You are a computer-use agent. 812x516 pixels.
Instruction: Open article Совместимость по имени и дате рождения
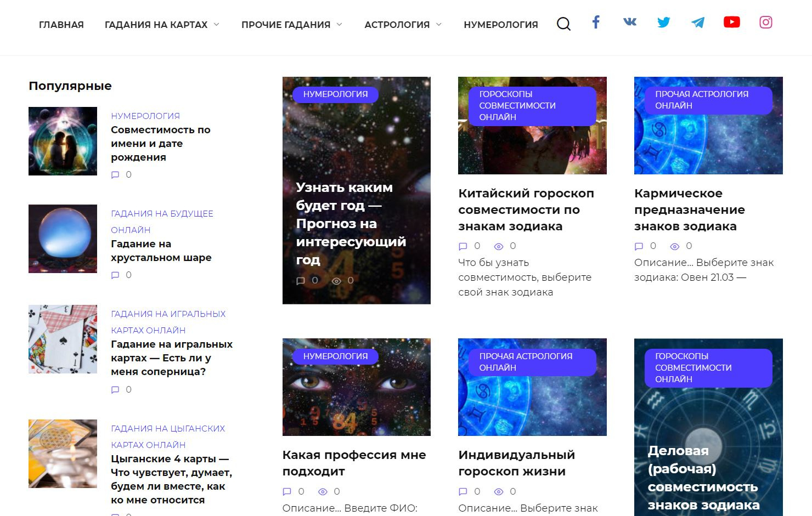click(x=161, y=144)
